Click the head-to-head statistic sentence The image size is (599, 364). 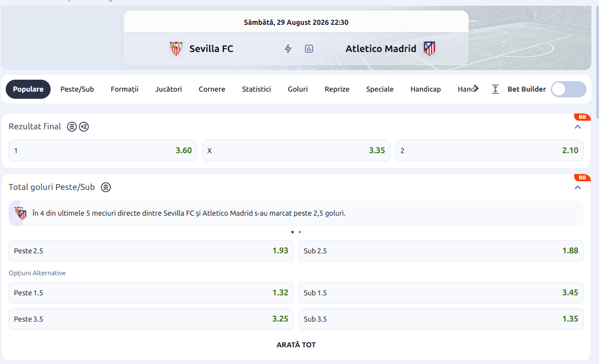pos(189,213)
